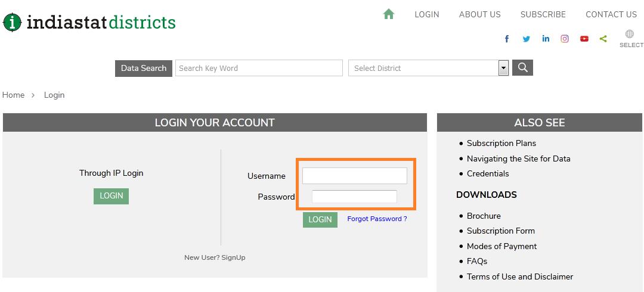Click the Username input field

pos(354,176)
